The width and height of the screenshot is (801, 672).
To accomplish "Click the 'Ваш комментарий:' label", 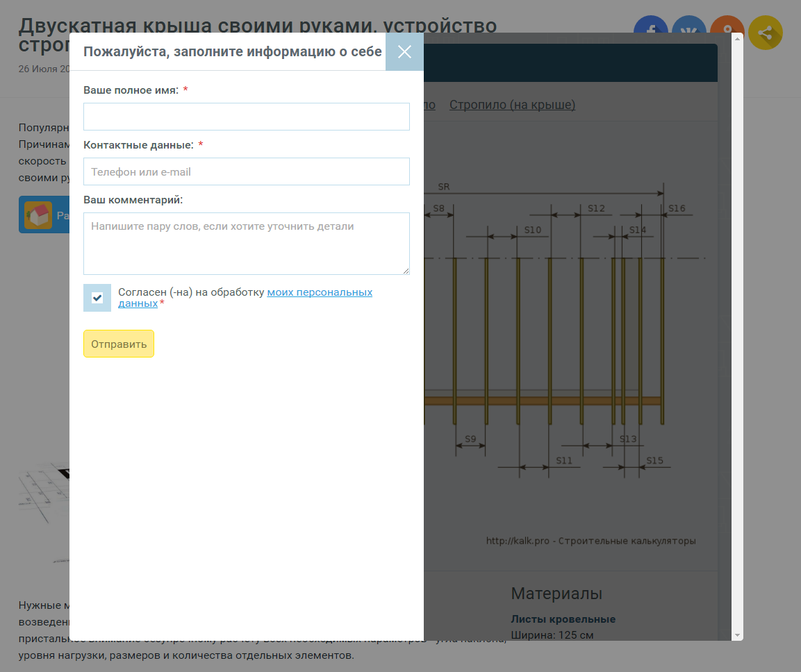I will [x=133, y=200].
